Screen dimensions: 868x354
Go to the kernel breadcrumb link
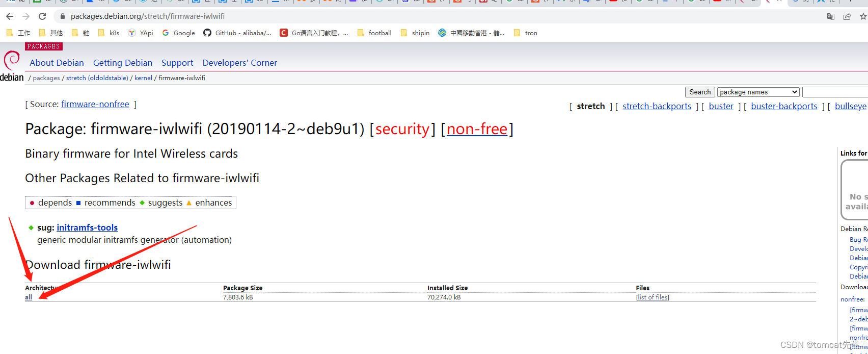(x=143, y=78)
